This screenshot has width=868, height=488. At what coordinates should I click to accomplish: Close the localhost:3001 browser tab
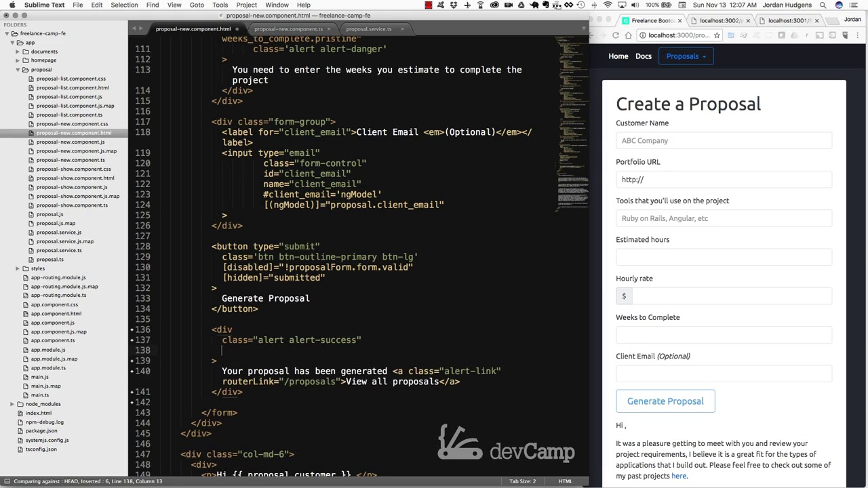tap(816, 20)
